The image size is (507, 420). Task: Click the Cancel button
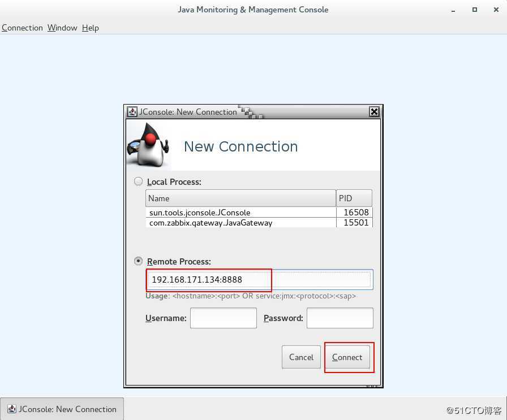tap(301, 357)
